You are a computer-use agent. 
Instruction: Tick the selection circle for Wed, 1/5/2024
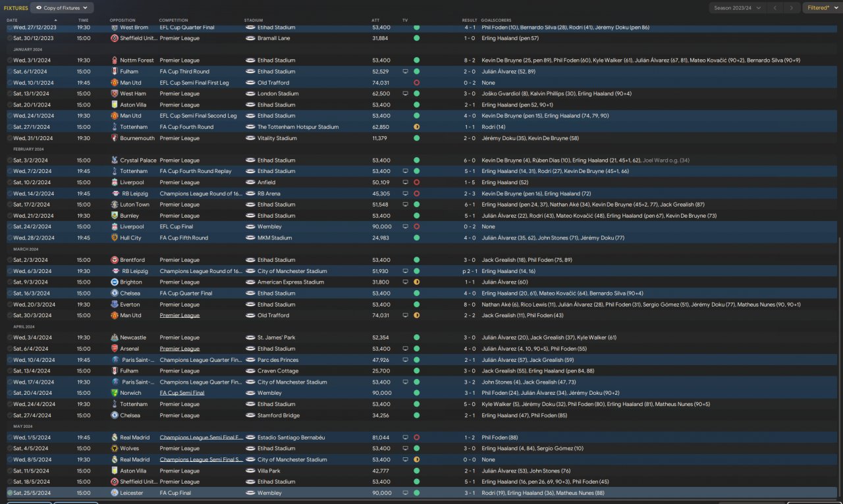pyautogui.click(x=10, y=438)
